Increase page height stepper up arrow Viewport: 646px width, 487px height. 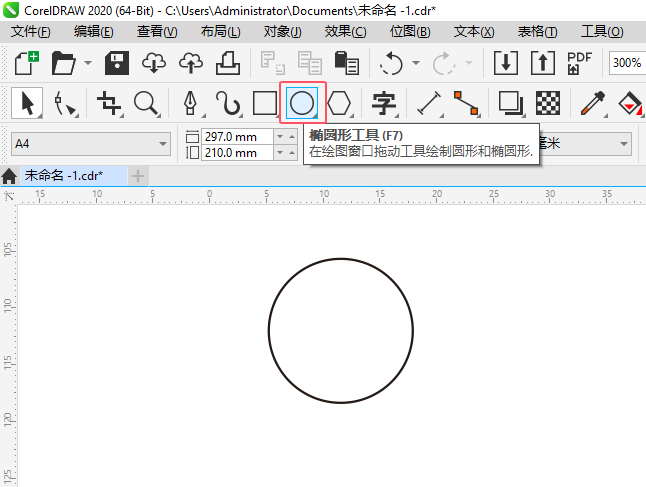[x=292, y=153]
